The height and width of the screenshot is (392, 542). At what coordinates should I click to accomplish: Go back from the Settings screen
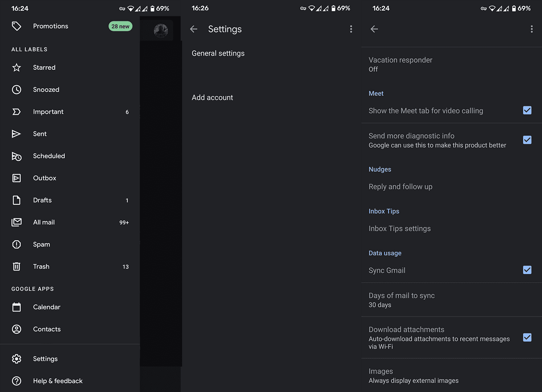[x=194, y=29]
